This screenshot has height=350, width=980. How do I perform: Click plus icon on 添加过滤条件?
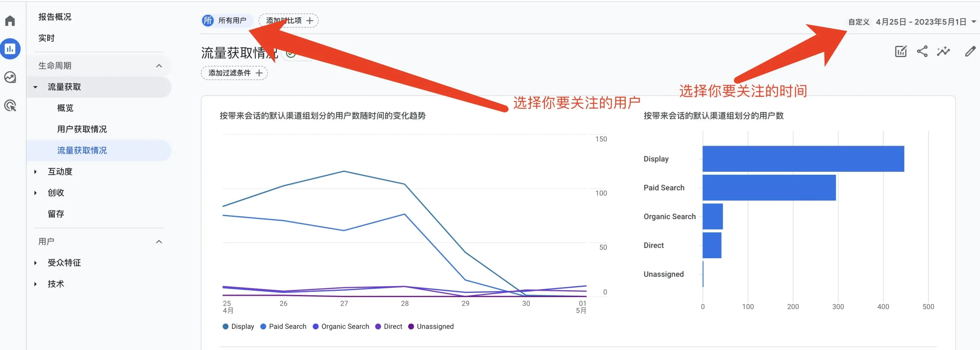tap(259, 73)
